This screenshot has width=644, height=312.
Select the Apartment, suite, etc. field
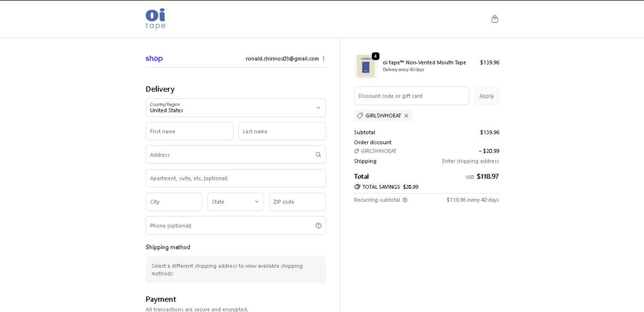[236, 178]
